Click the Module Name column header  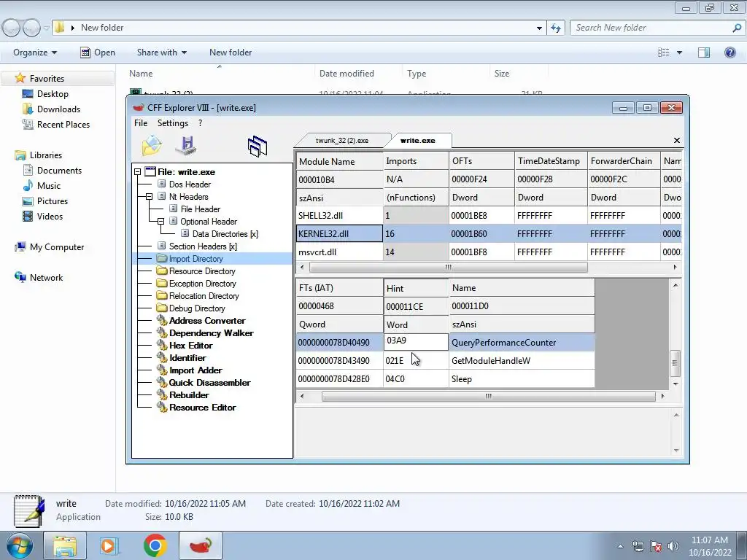click(x=339, y=161)
